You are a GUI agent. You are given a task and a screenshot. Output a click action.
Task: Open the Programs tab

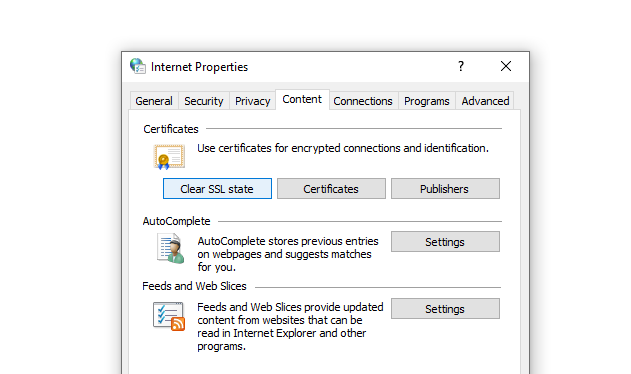pyautogui.click(x=427, y=101)
